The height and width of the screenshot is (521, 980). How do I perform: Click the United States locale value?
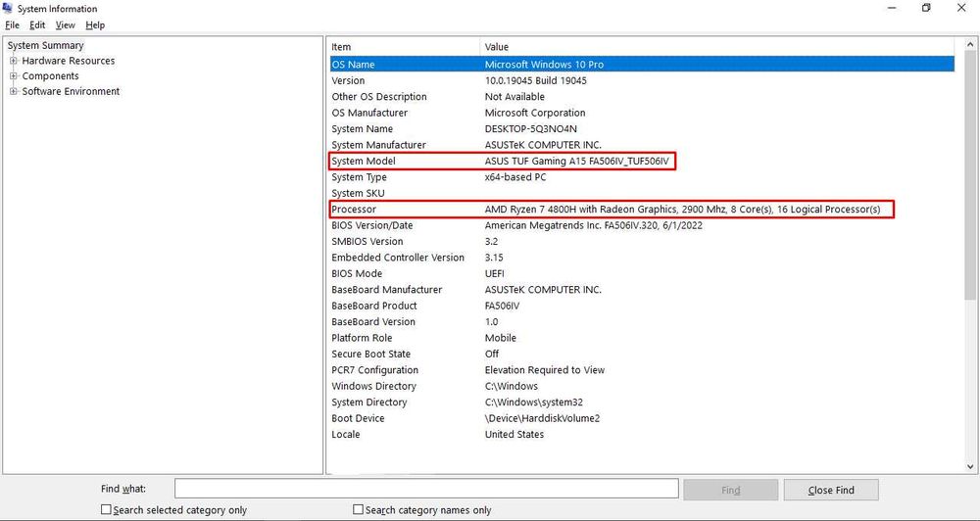pyautogui.click(x=514, y=435)
